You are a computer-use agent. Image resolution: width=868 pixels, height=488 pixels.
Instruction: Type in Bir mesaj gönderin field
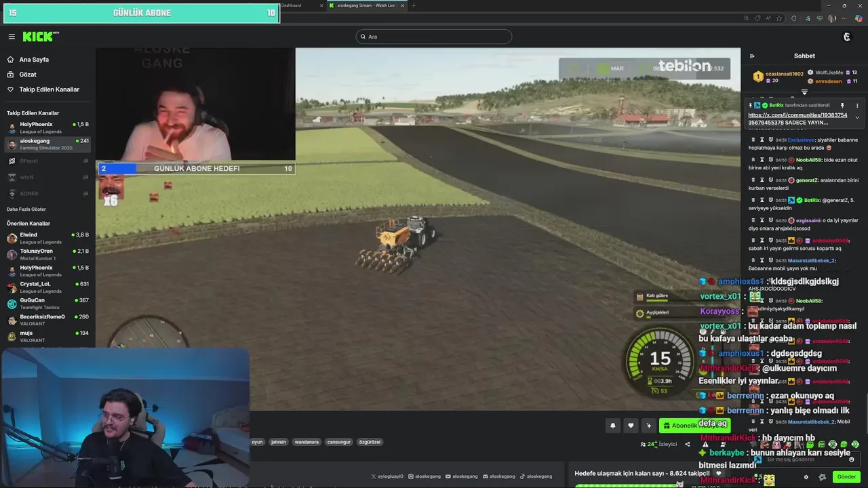[804, 460]
